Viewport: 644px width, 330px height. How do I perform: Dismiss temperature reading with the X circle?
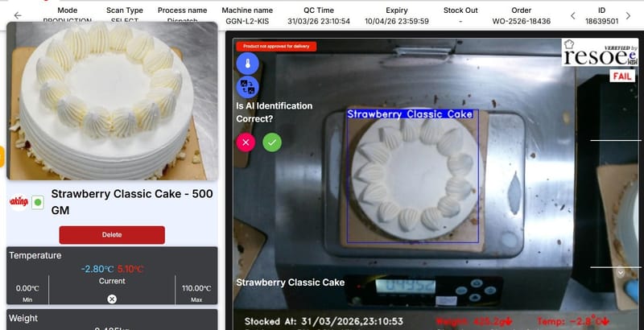pos(112,299)
